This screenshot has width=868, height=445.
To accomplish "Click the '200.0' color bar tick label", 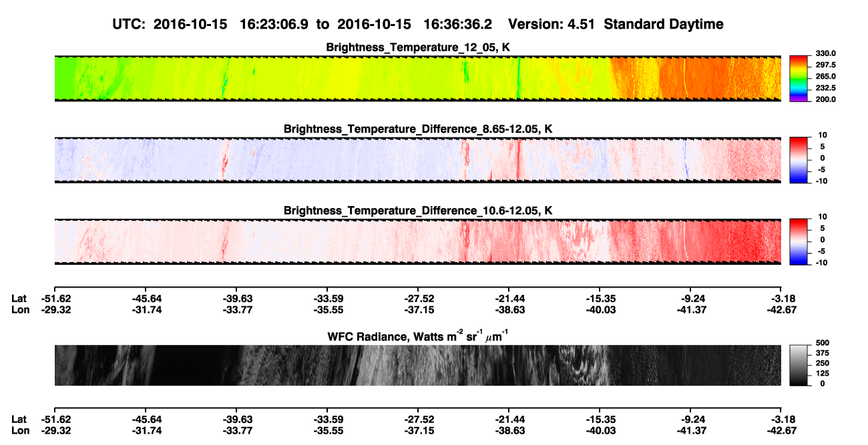I will (x=825, y=99).
